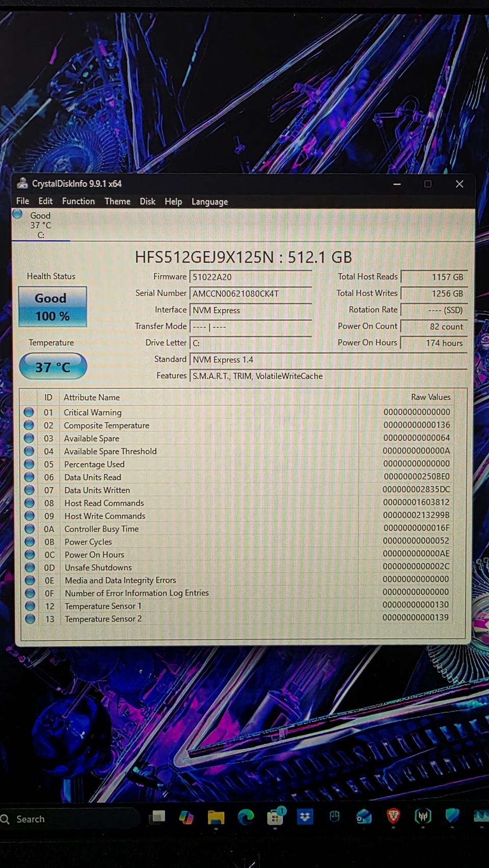This screenshot has width=489, height=868.
Task: Click the Raw Values column header
Action: pos(431,397)
